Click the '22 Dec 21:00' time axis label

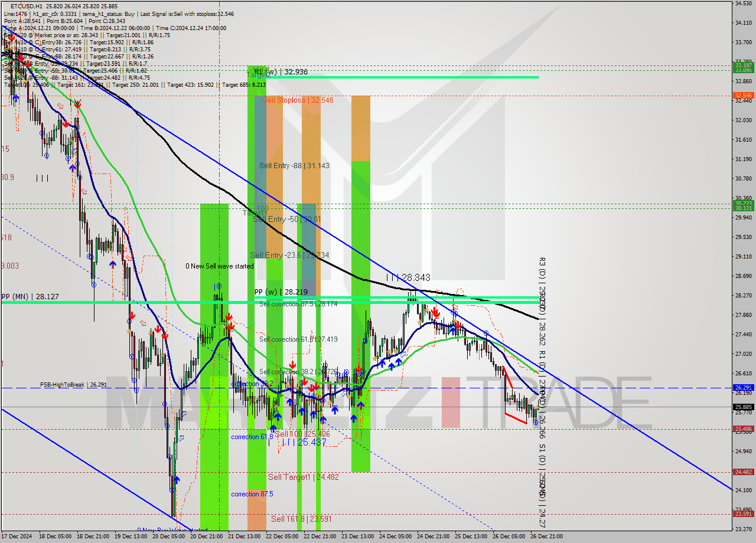tap(320, 537)
